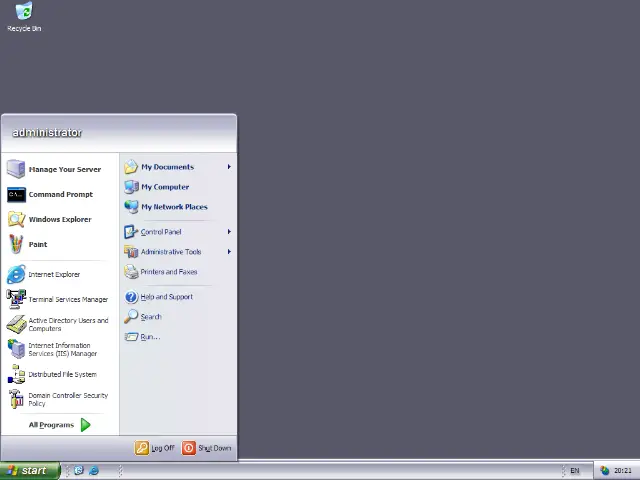The height and width of the screenshot is (480, 640).
Task: Launch Command Prompt icon
Action: [x=16, y=195]
